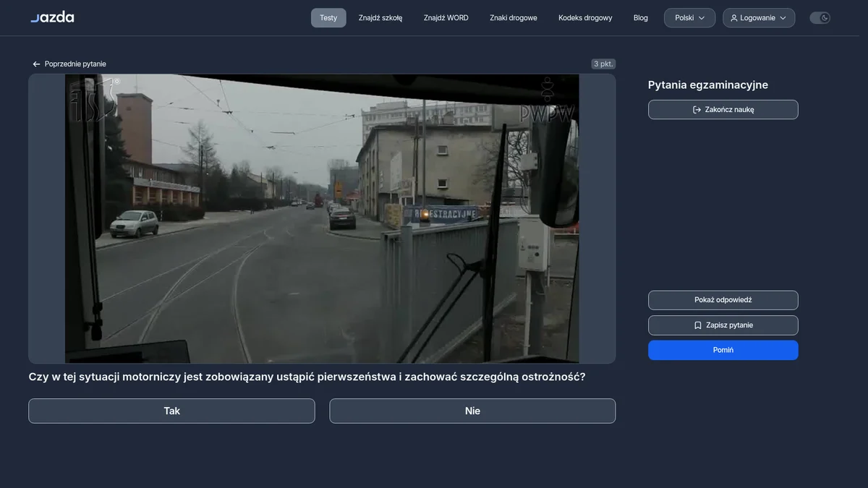Expand the Logowanie dropdown
Viewport: 868px width, 488px height.
[759, 18]
